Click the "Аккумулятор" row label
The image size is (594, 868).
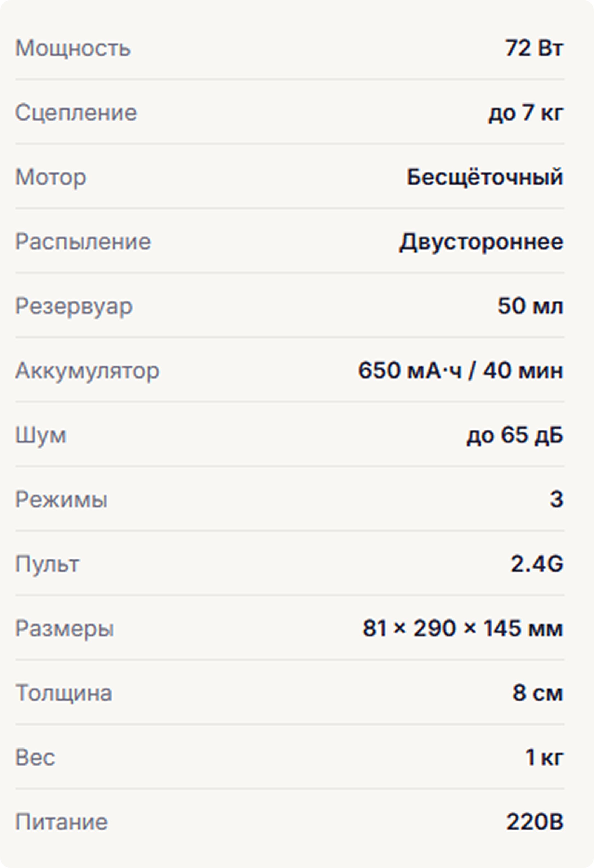click(x=87, y=371)
